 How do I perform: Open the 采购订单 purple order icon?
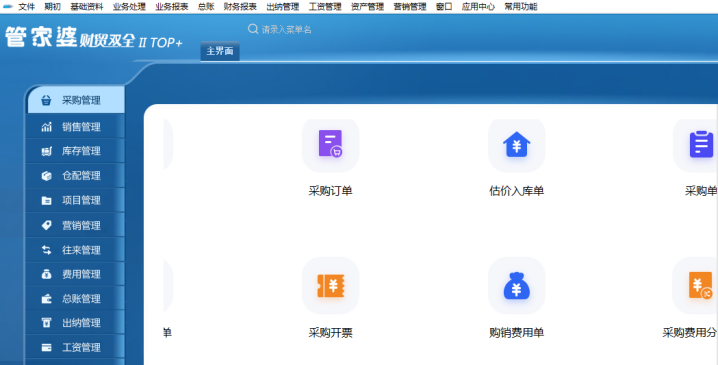330,144
